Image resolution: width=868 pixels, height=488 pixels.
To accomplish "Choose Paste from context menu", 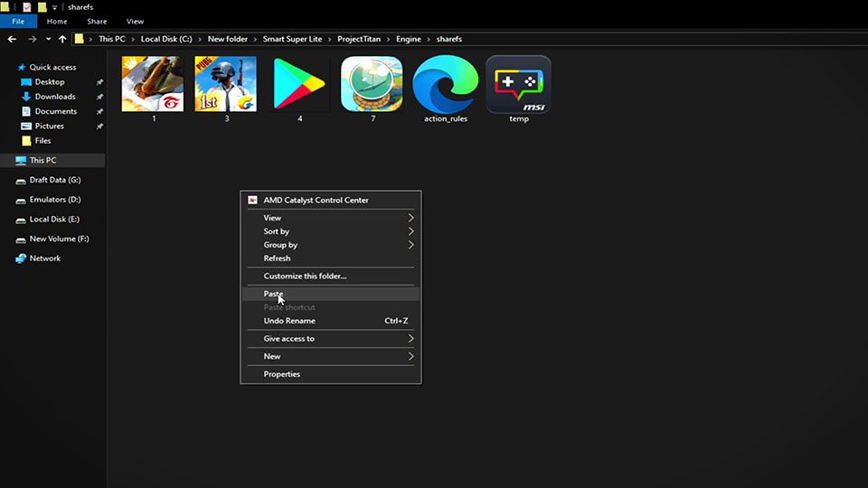I will (x=331, y=294).
